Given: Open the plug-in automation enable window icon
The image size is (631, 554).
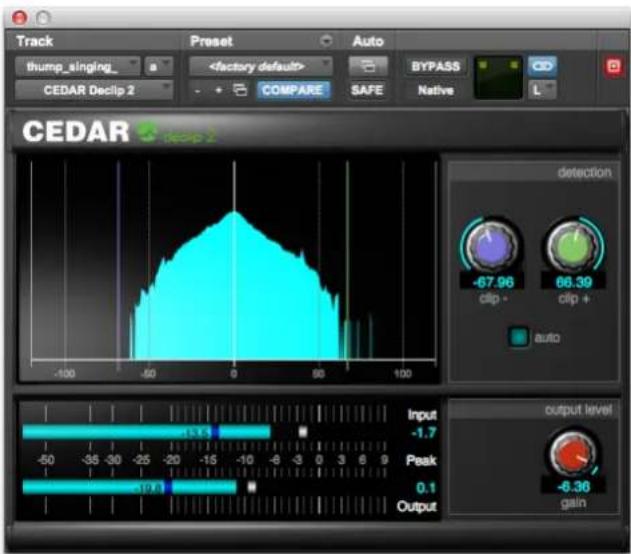Looking at the screenshot, I should (368, 66).
